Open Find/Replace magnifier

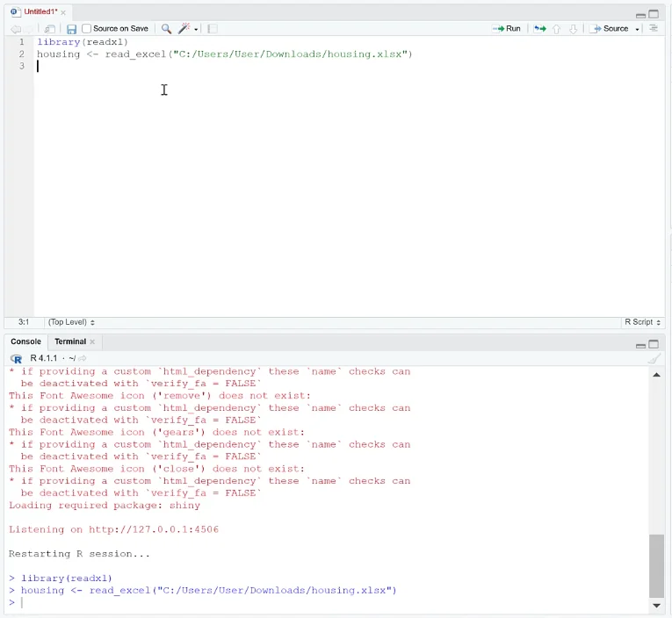[166, 29]
